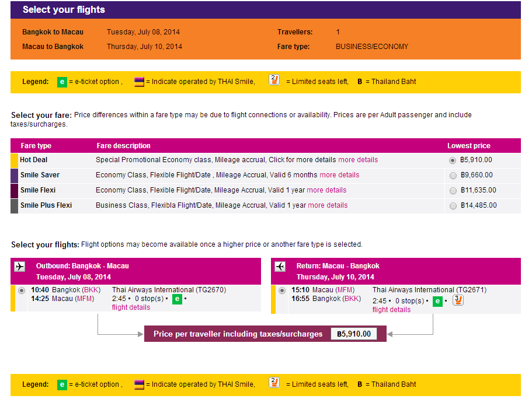Click e-ticket icon on outbound flight TG2670
The height and width of the screenshot is (406, 532).
coord(177,299)
